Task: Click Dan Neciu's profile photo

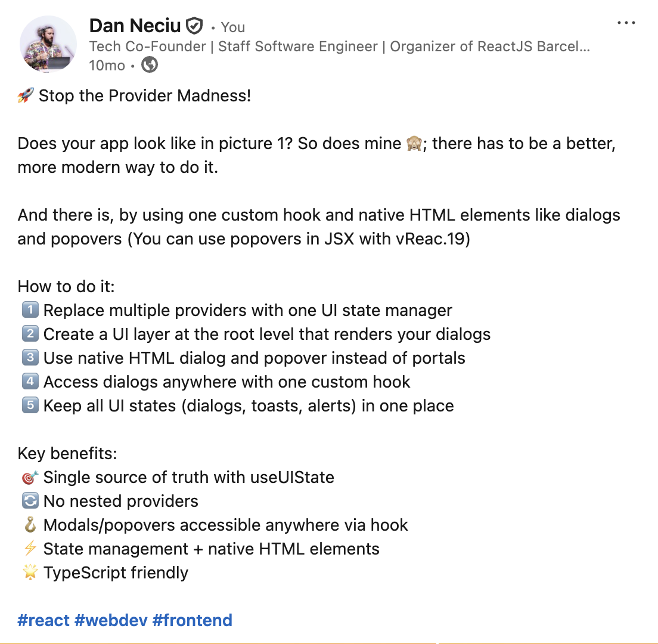Action: tap(48, 44)
